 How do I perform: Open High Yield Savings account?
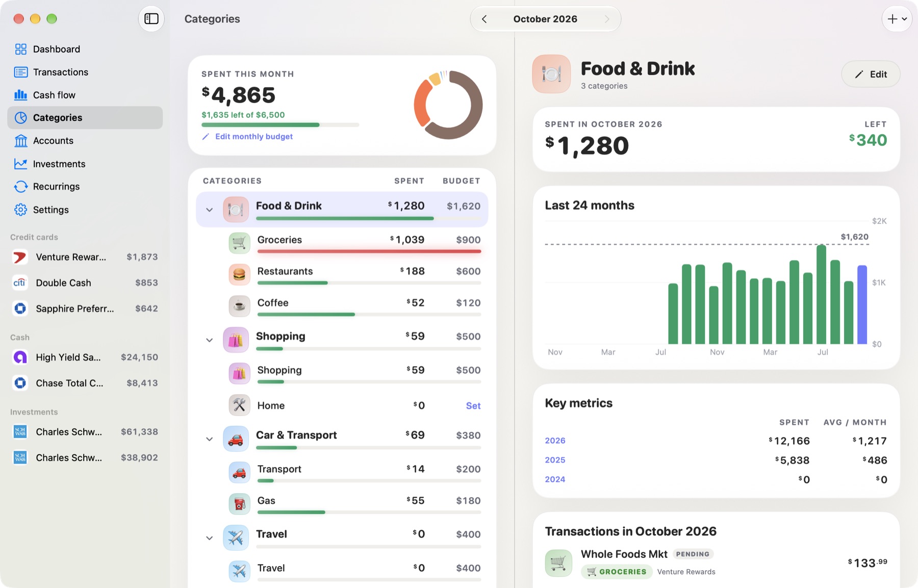pos(85,357)
